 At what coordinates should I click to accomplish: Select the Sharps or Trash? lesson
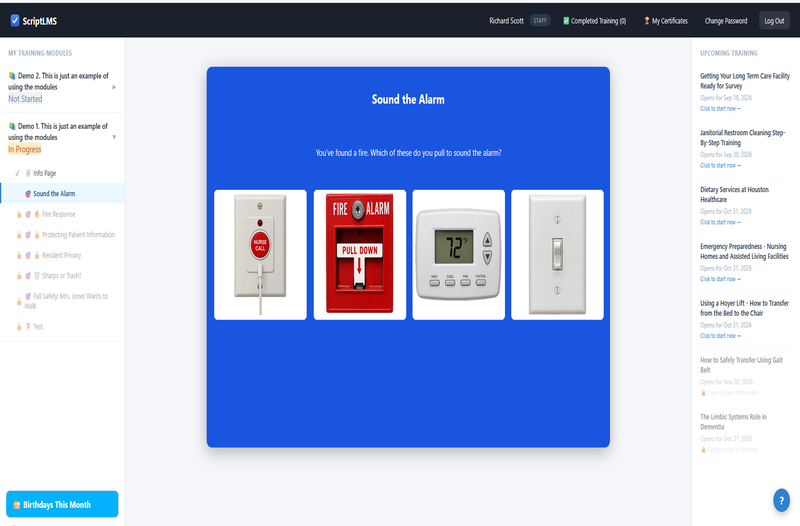click(x=61, y=275)
